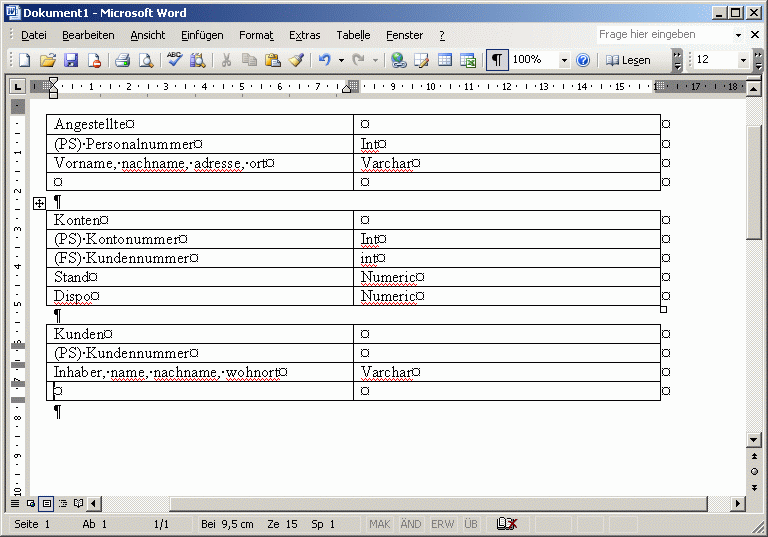
Task: Click the table move handle
Action: point(39,203)
